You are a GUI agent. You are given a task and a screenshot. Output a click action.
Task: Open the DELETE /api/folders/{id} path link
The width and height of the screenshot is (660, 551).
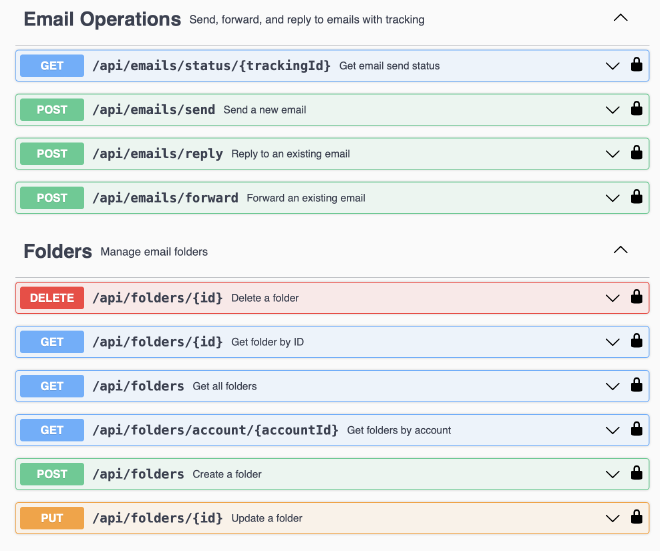[157, 298]
